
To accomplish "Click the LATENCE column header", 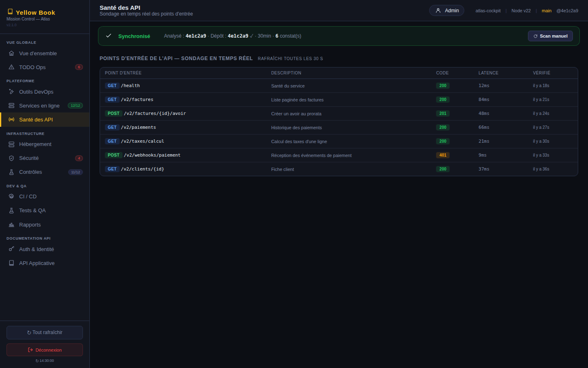I will click(488, 73).
